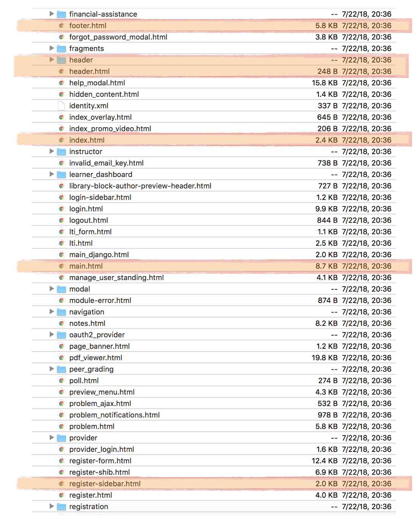Viewport: 420px width, 522px height.
Task: Click the folder icon for learner_dashboard
Action: point(61,175)
